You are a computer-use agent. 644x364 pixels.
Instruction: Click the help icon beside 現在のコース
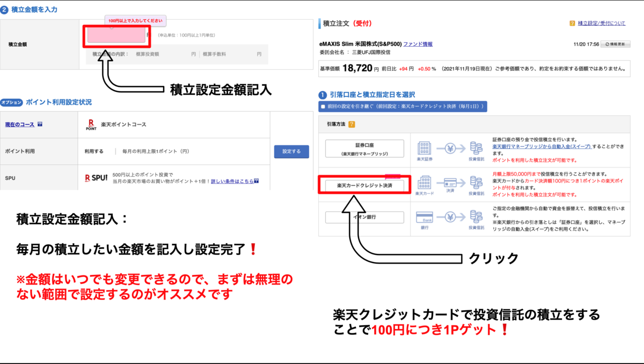point(40,125)
